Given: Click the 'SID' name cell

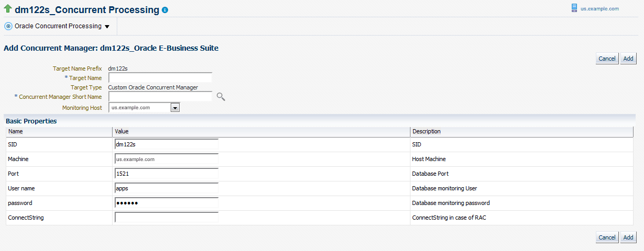Looking at the screenshot, I should point(59,144).
